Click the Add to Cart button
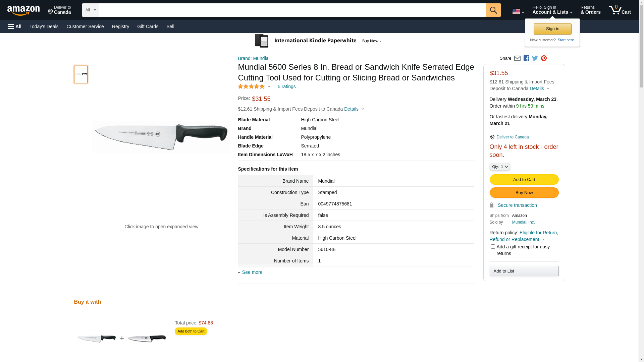This screenshot has height=362, width=644. coord(524,180)
